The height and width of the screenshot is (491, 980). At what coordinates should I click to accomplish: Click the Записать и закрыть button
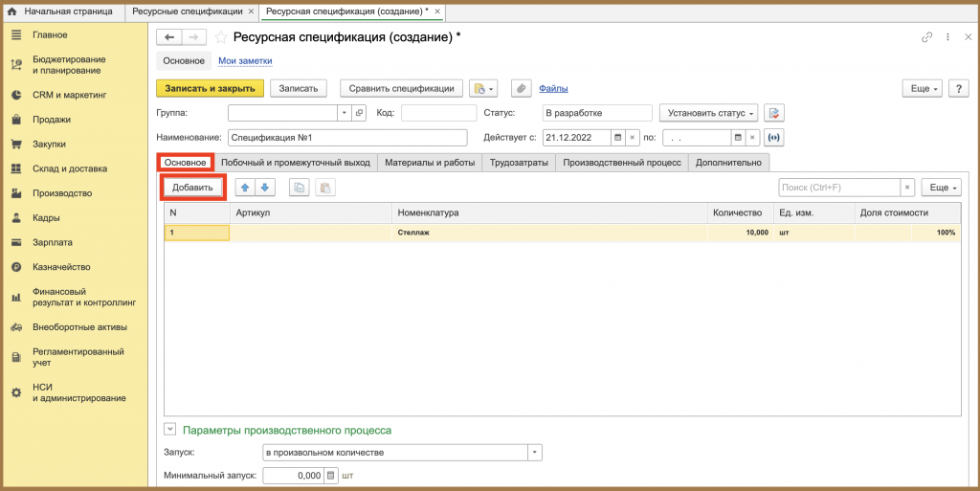pos(210,89)
